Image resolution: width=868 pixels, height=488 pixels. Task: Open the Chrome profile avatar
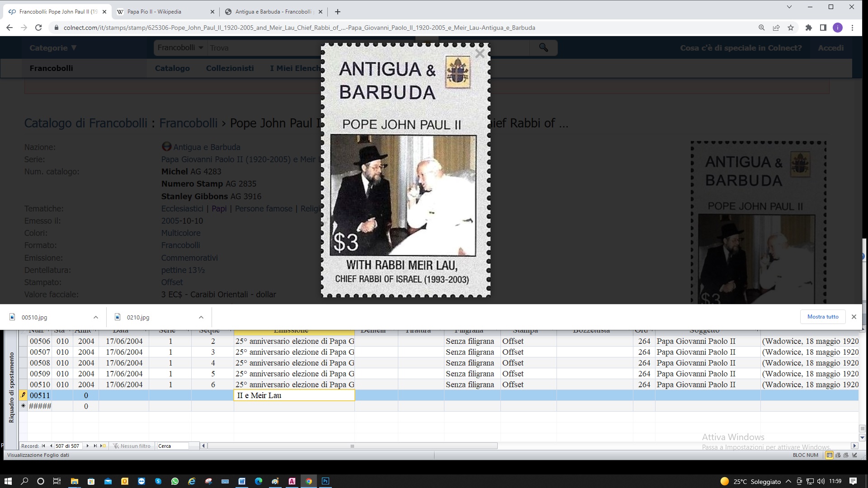click(x=838, y=28)
